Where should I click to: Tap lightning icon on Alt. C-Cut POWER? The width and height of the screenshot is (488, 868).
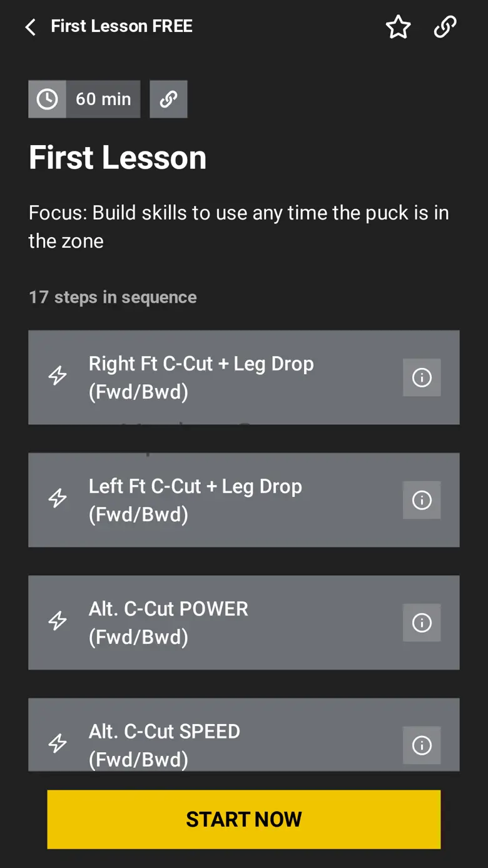pyautogui.click(x=58, y=621)
